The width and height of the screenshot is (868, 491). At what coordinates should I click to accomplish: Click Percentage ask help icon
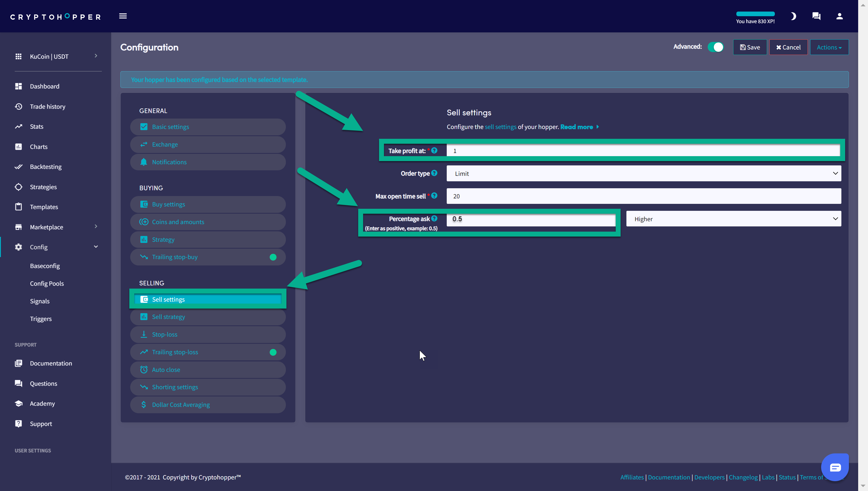tap(434, 219)
